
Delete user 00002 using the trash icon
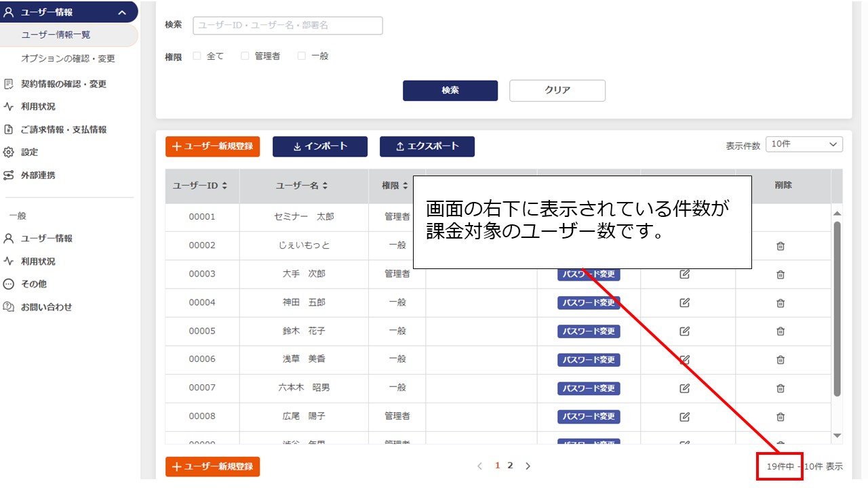click(780, 245)
